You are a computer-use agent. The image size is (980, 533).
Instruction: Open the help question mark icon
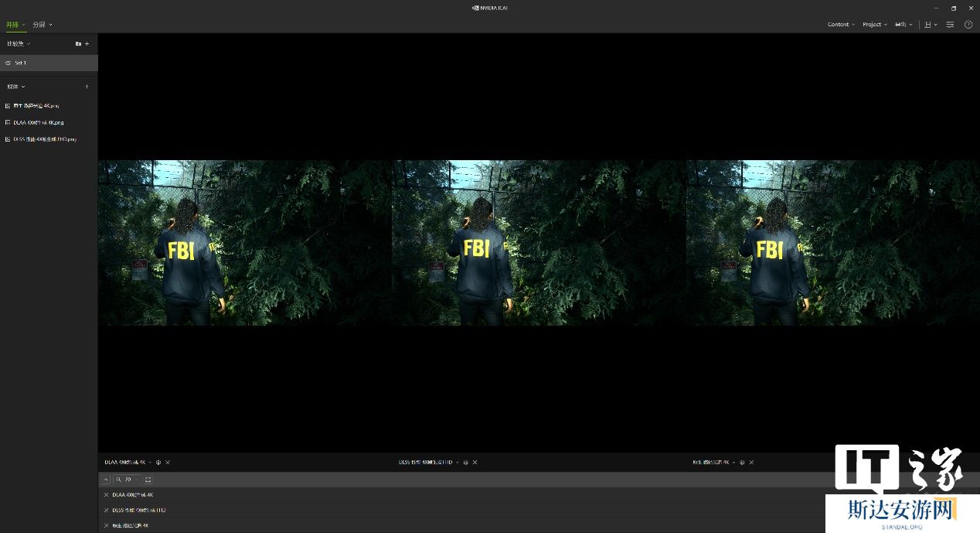(968, 25)
